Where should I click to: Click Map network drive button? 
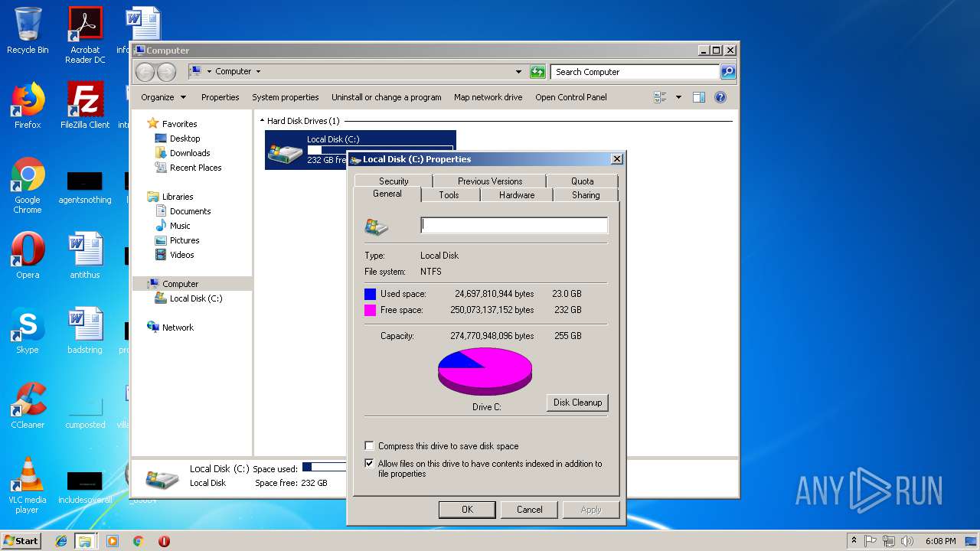click(x=488, y=97)
